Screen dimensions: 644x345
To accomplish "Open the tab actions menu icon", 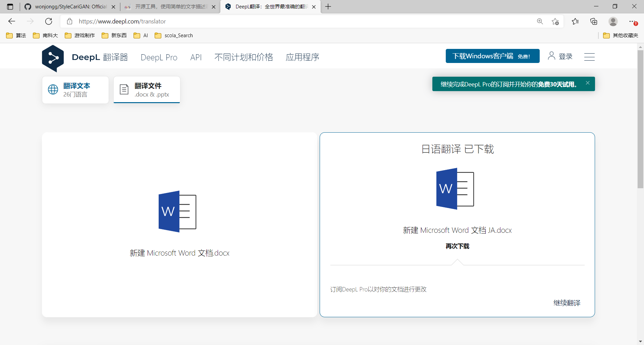I will (10, 7).
